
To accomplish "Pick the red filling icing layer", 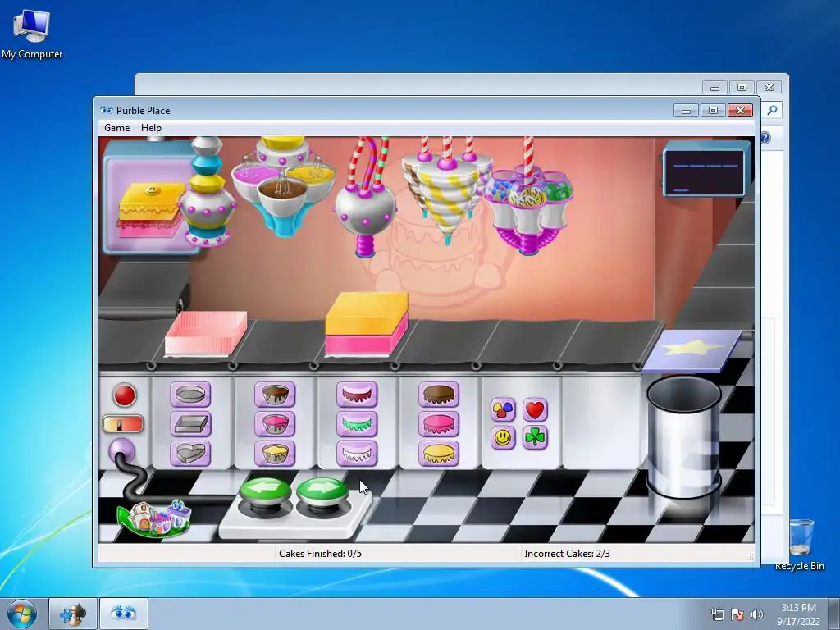I will tap(357, 395).
